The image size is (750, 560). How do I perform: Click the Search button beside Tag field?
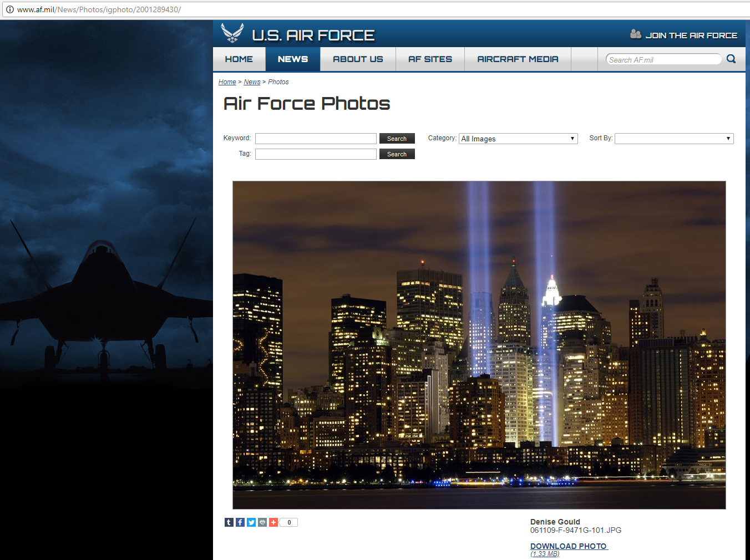pyautogui.click(x=397, y=154)
